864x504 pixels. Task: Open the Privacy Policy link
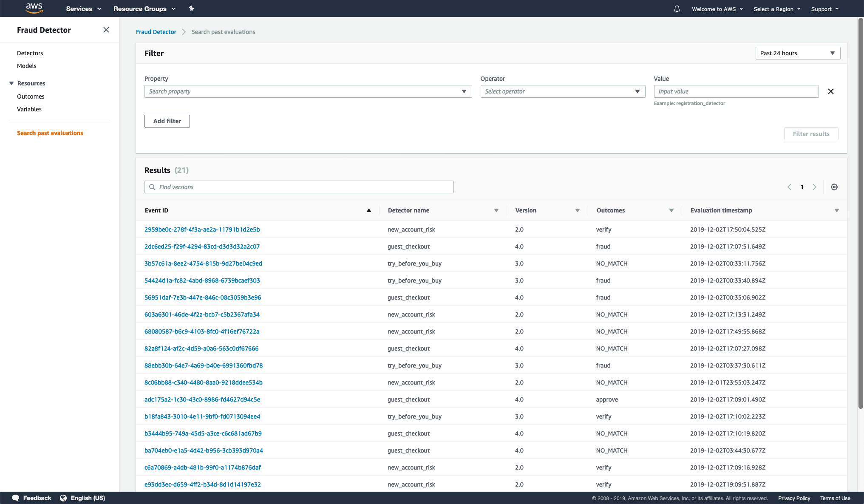point(794,498)
